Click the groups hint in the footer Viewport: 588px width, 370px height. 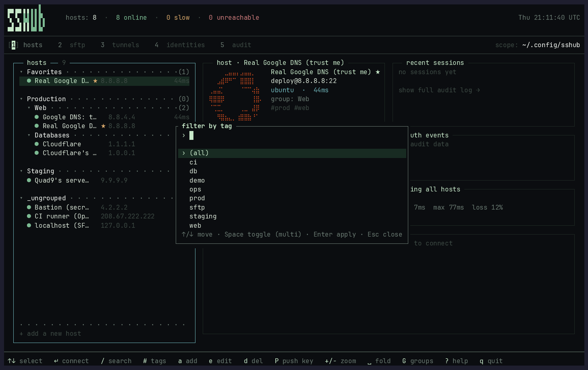pyautogui.click(x=418, y=361)
